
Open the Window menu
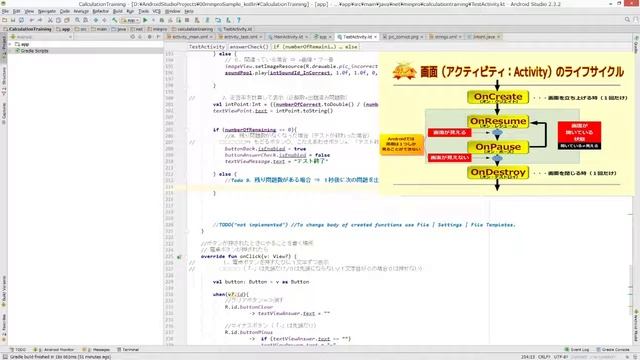[172, 11]
